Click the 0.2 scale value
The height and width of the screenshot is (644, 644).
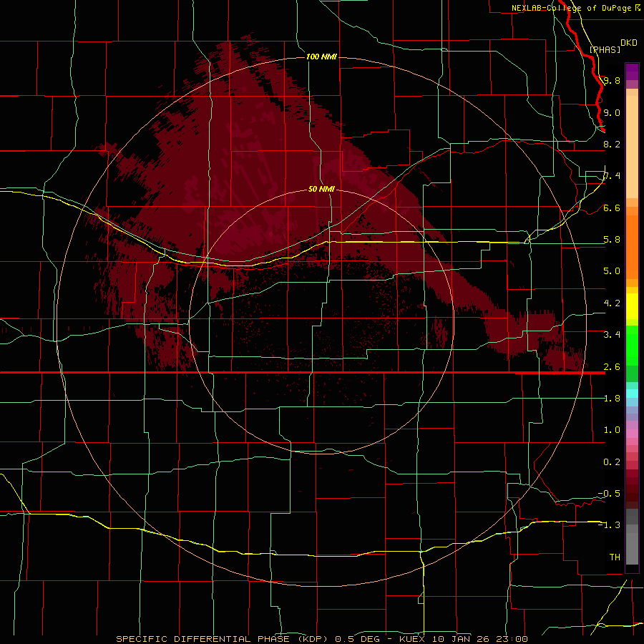point(612,462)
